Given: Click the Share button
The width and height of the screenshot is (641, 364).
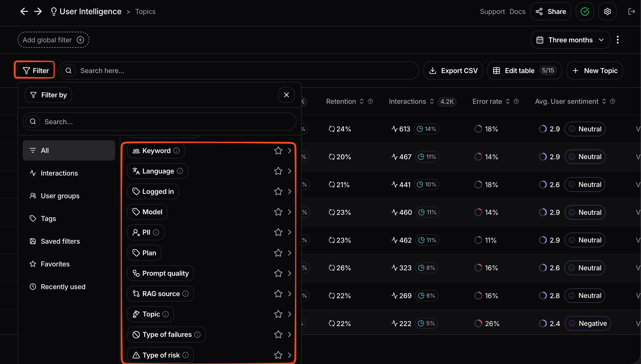Looking at the screenshot, I should [550, 11].
